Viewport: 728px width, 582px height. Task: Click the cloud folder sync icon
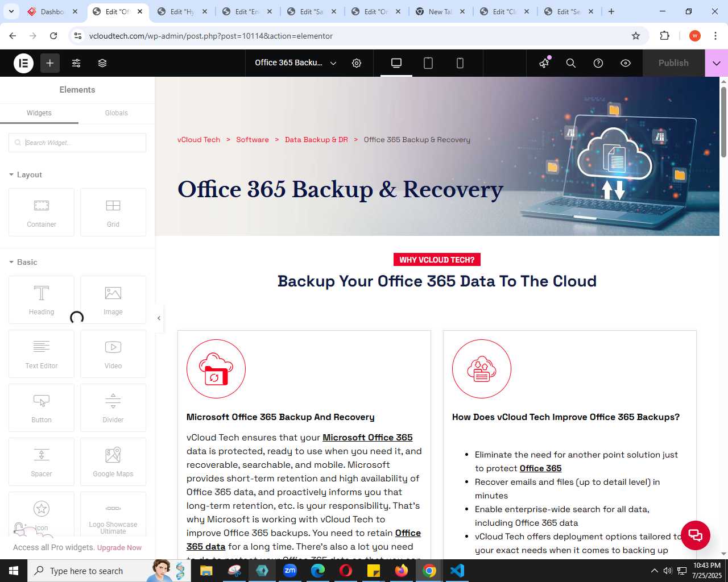tap(216, 369)
